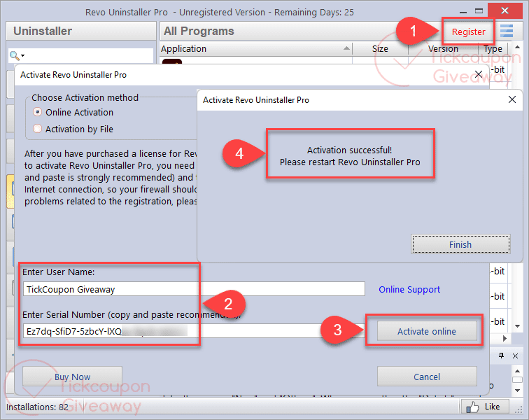Viewport: 529px width, 420px height.
Task: Close the Revo Uninstaller Pro main window
Action: (x=505, y=10)
